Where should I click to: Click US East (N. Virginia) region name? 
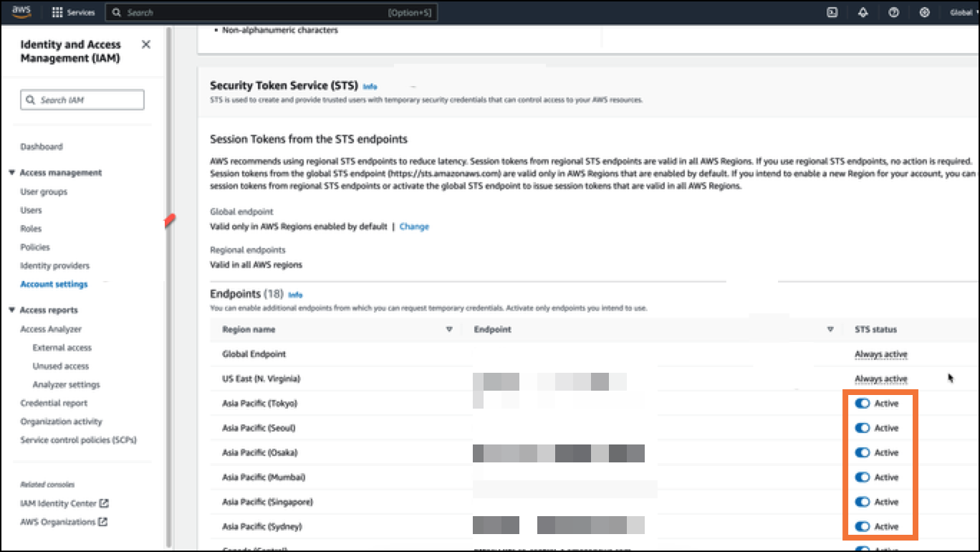coord(261,379)
